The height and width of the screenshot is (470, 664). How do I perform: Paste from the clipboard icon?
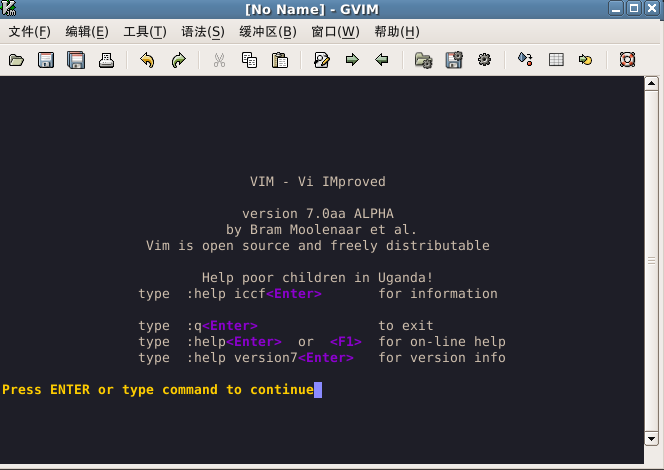click(x=279, y=60)
